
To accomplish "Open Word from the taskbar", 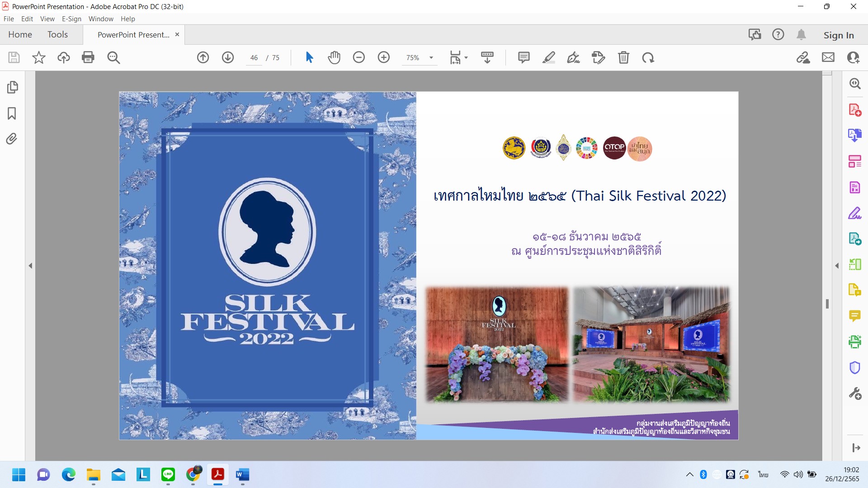I will coord(242,474).
